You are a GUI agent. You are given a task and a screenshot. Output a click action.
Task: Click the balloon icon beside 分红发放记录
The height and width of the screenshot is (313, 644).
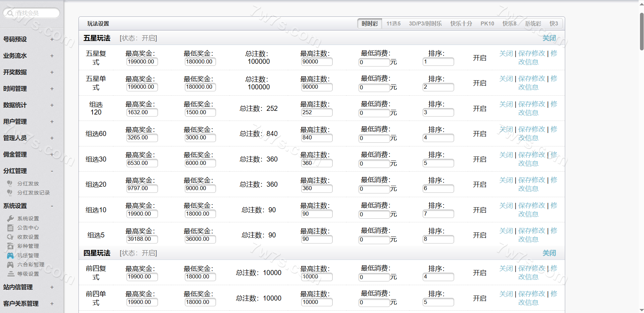coord(10,193)
